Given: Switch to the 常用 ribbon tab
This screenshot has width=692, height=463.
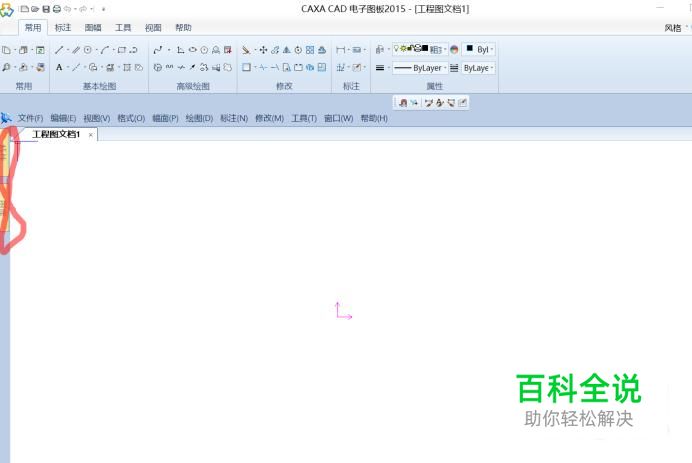Looking at the screenshot, I should 33,28.
